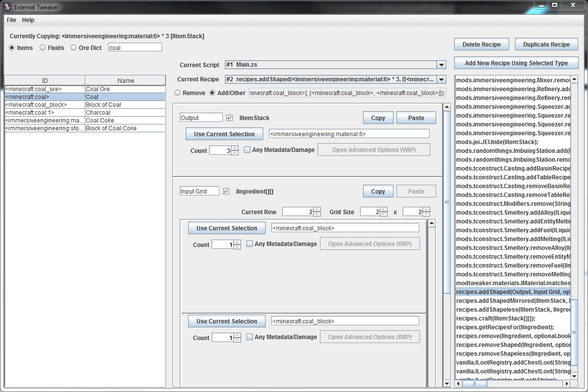Select mods.jei.JEI.hide in the type list
The height and width of the screenshot is (392, 588).
pos(513,142)
